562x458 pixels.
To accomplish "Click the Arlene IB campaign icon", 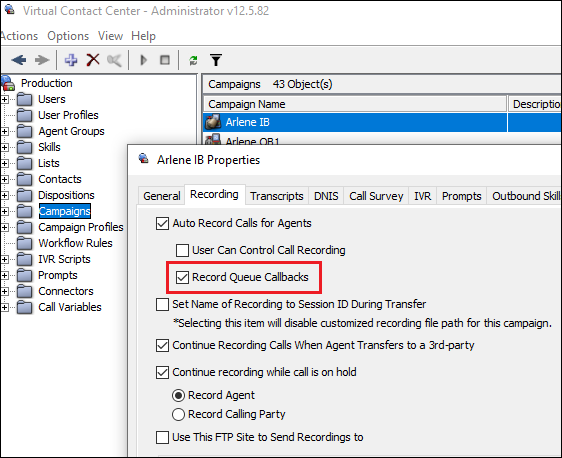I will pos(213,122).
